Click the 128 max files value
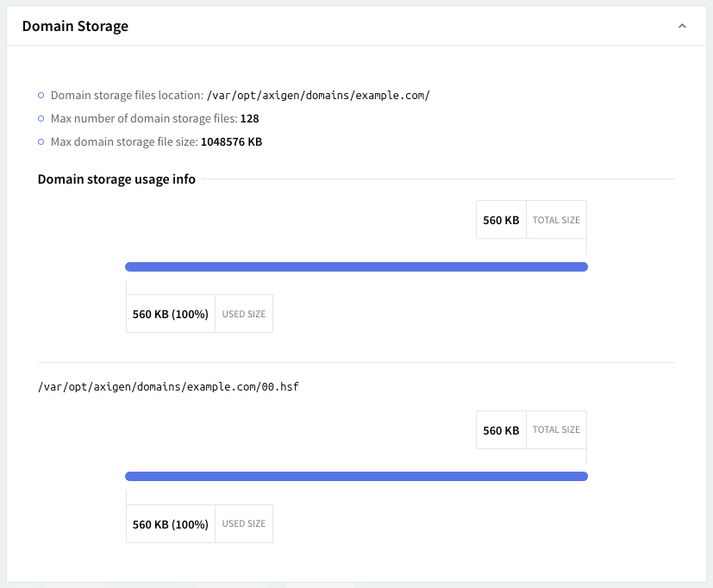The image size is (713, 588). (250, 118)
